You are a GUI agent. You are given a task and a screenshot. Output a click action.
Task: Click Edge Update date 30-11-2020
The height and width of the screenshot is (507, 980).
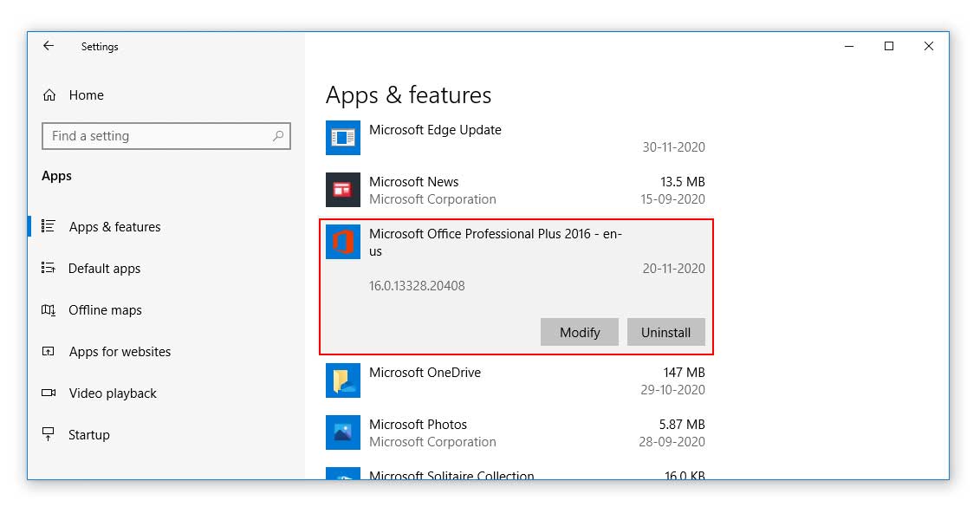coord(674,147)
